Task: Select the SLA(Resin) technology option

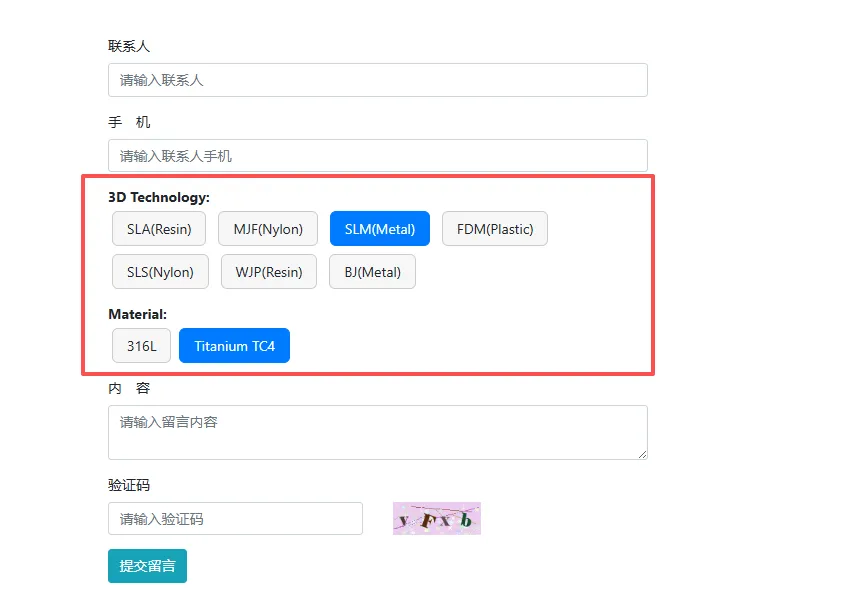Action: (x=159, y=229)
